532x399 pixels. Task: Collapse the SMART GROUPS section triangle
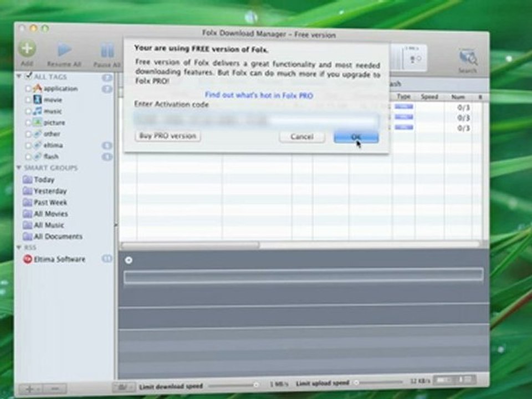[x=19, y=167]
